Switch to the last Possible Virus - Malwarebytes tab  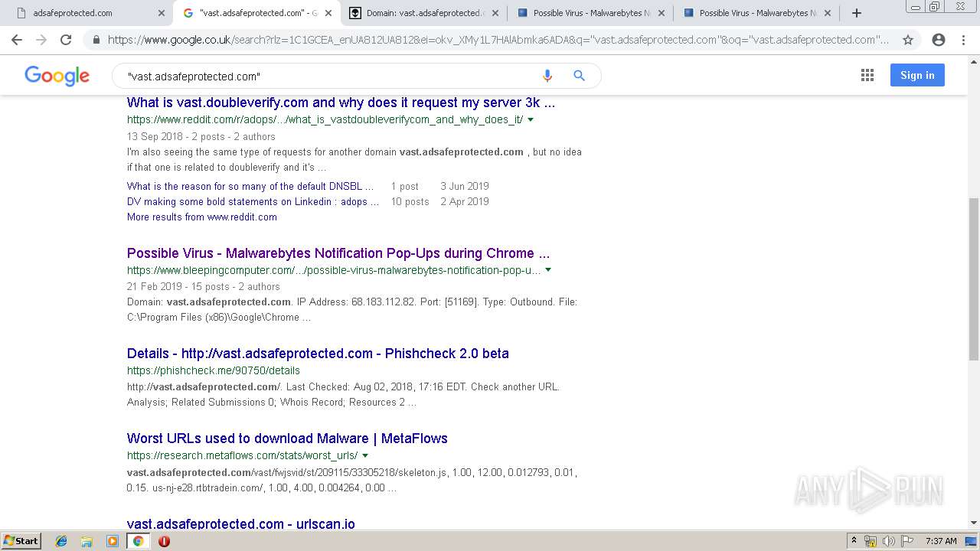pos(757,13)
